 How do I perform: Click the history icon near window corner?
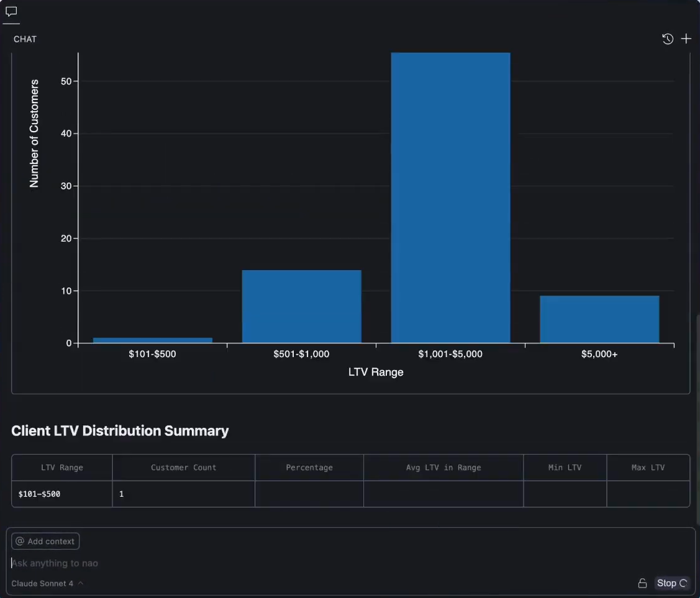tap(668, 39)
